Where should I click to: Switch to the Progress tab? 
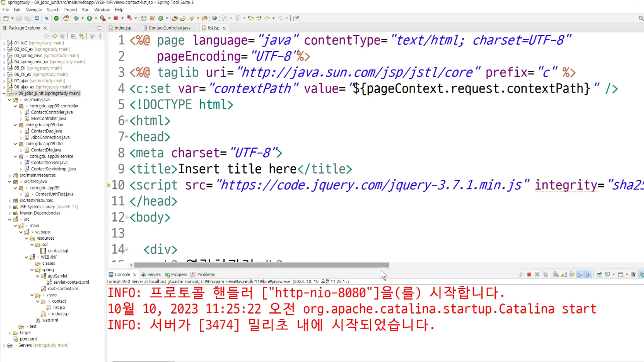tap(176, 274)
